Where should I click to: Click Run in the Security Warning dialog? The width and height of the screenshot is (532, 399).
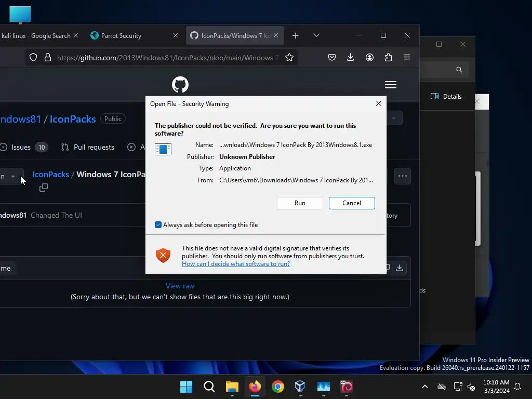[300, 203]
